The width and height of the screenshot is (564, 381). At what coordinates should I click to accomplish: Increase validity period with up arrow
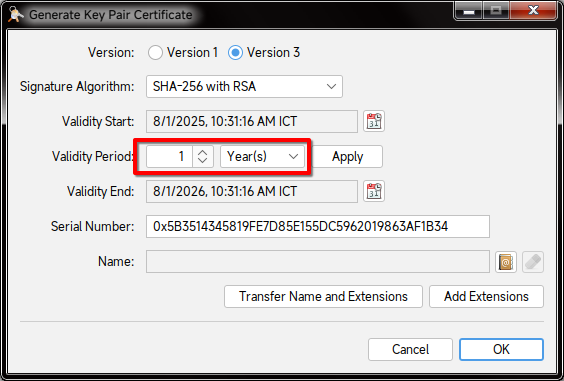(x=203, y=153)
